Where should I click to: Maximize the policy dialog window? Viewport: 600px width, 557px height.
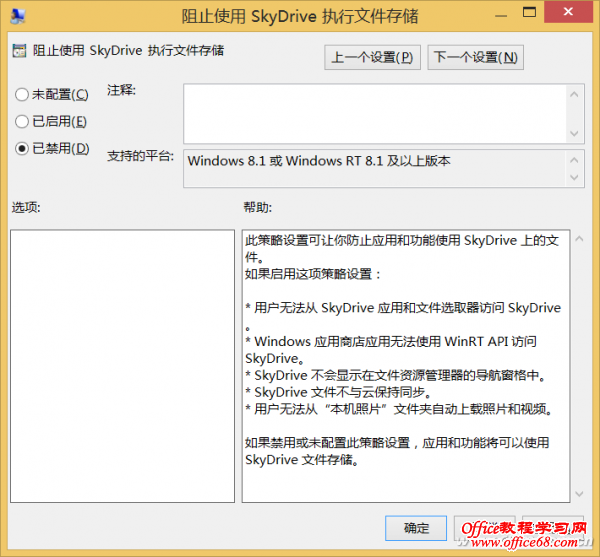click(529, 13)
